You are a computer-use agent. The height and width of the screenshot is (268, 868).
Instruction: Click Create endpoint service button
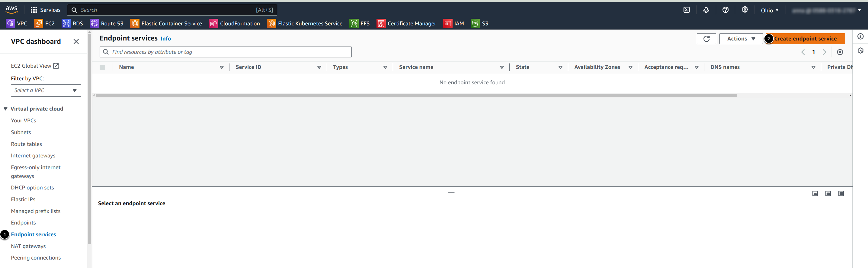805,39
